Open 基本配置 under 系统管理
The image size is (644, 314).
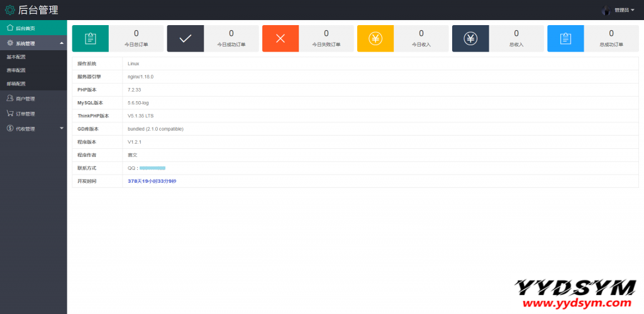[16, 57]
